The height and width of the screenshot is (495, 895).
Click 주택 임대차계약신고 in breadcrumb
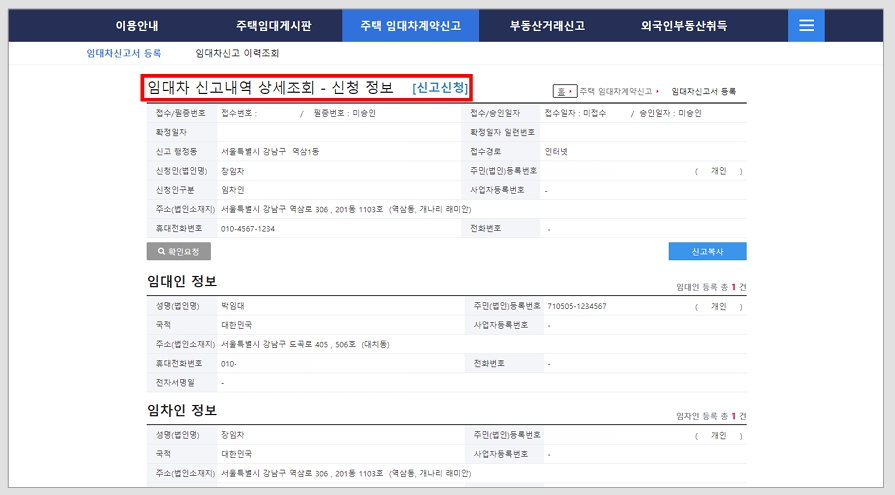pyautogui.click(x=615, y=91)
